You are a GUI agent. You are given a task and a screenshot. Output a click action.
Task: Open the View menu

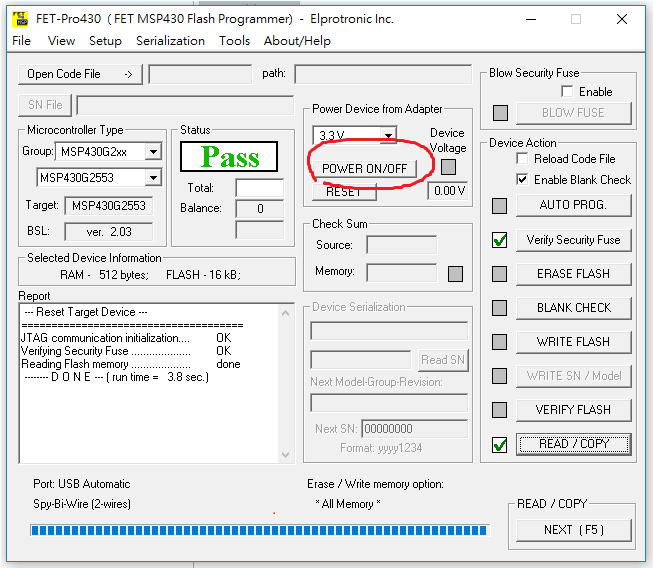(61, 41)
